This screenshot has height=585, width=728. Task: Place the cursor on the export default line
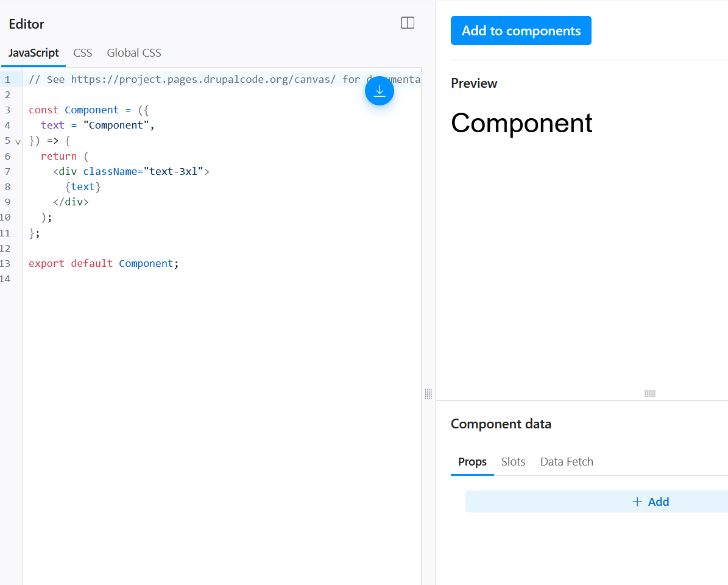click(102, 263)
